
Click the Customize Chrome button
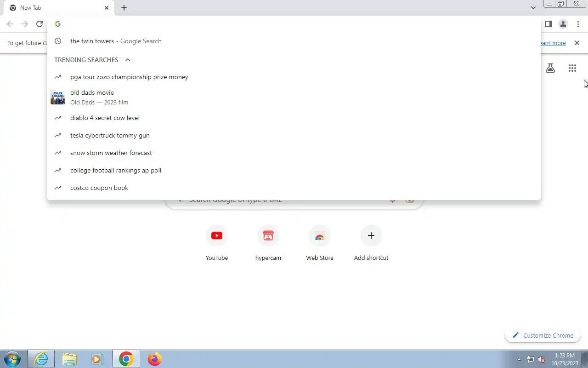coord(543,335)
